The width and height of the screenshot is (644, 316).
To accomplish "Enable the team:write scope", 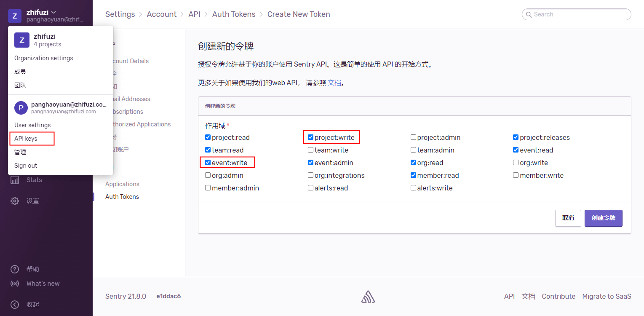I will click(310, 150).
